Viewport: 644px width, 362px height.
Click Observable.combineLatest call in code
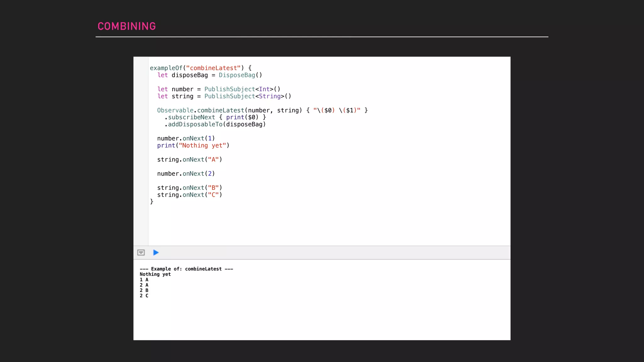pos(201,110)
